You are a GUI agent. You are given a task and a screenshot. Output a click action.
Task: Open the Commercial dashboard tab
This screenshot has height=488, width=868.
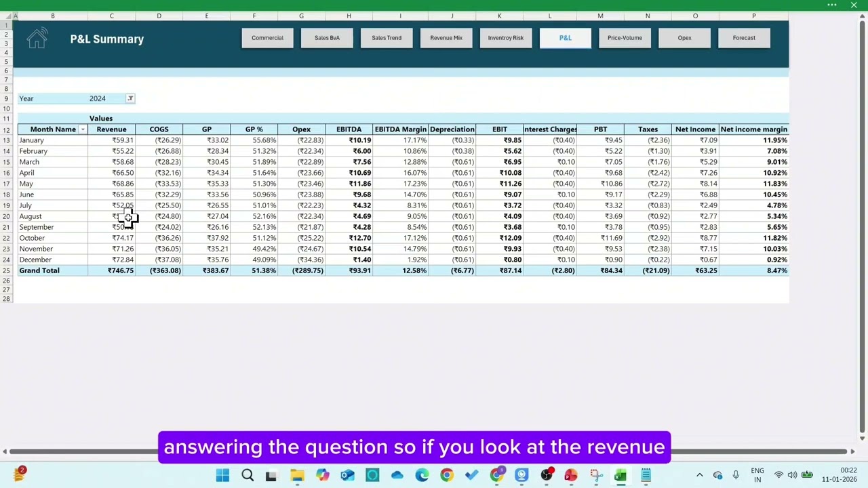[267, 38]
